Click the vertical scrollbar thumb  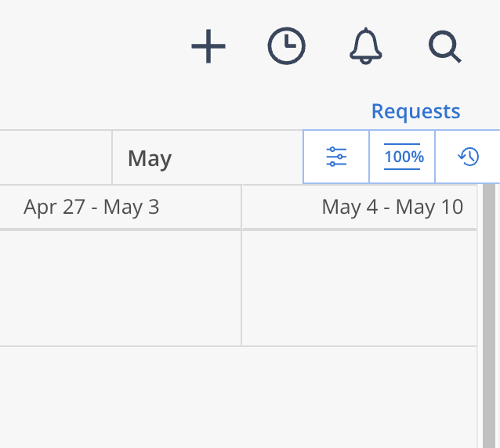coord(489,313)
